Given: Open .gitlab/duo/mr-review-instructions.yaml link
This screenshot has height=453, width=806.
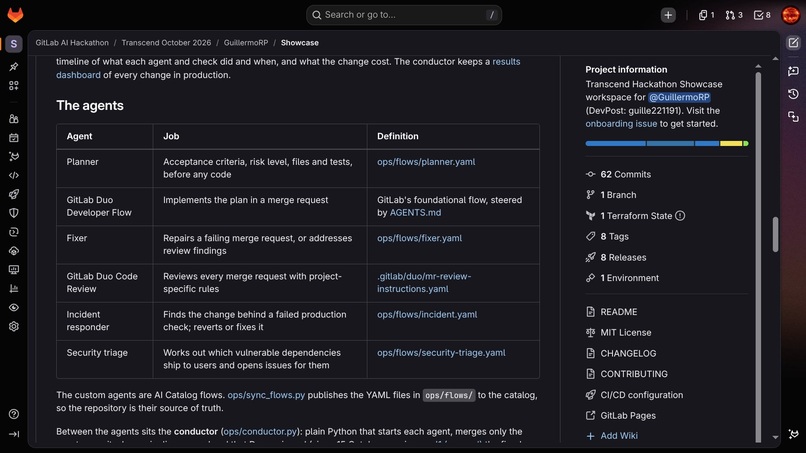Looking at the screenshot, I should click(424, 282).
